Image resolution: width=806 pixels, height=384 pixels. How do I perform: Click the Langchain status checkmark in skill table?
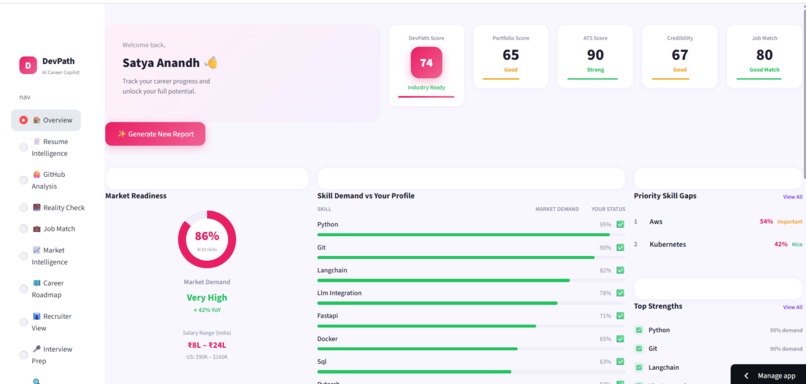tap(620, 270)
